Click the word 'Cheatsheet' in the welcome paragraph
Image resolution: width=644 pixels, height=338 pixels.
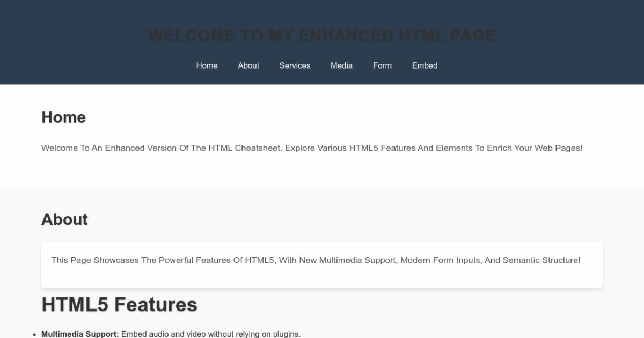(258, 148)
